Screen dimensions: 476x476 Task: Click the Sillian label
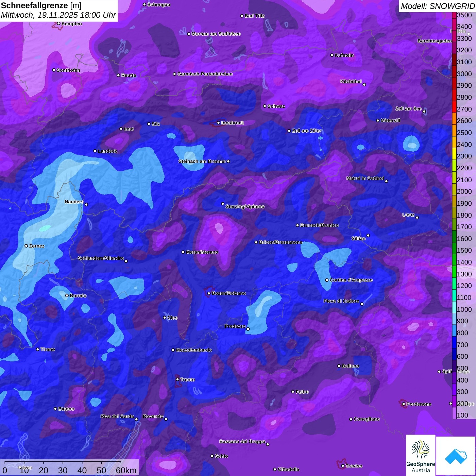(x=358, y=238)
